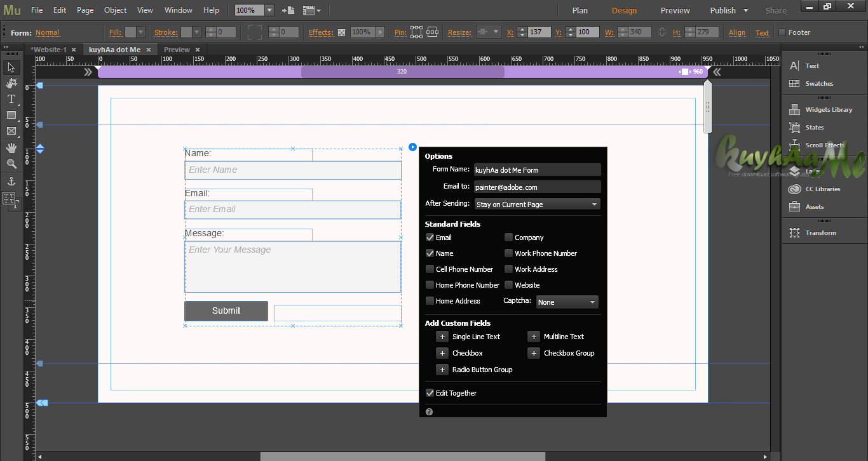Open the CC Libraries panel
The image size is (868, 461).
[824, 189]
